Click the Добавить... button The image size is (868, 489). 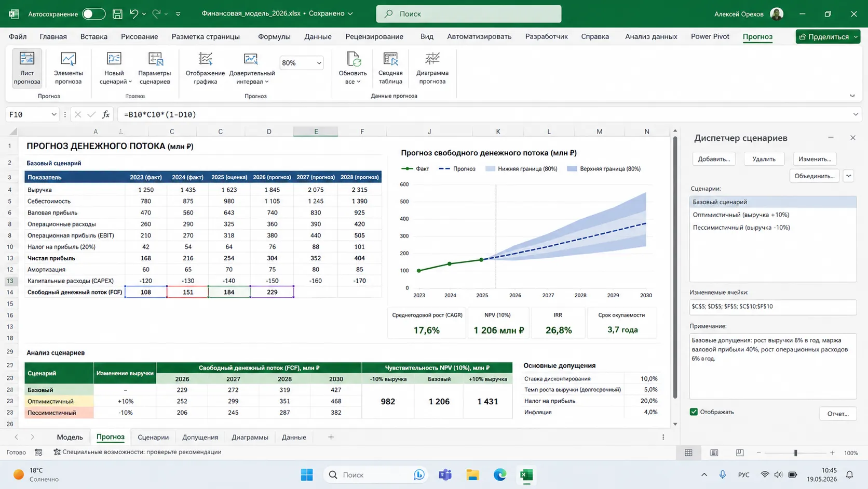714,159
